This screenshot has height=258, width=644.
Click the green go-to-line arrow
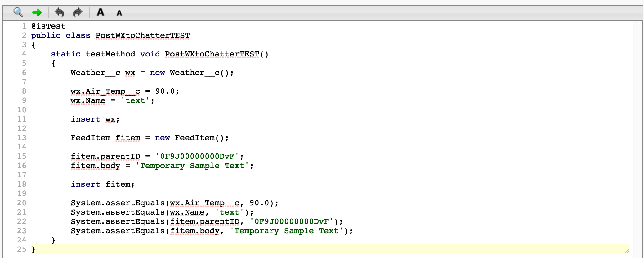click(x=37, y=13)
